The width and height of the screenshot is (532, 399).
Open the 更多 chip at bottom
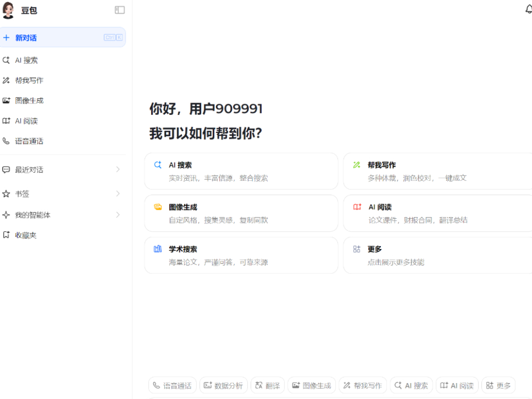click(498, 385)
